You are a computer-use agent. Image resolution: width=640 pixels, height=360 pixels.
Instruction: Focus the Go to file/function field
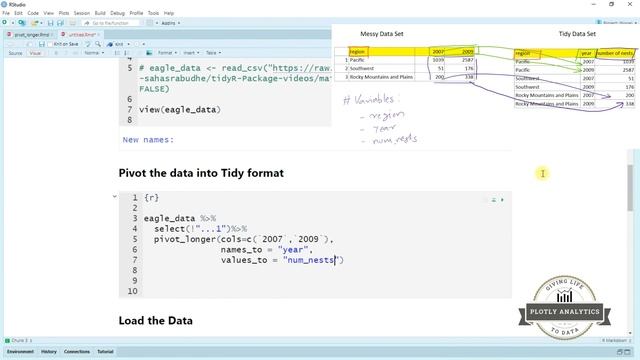click(x=110, y=23)
